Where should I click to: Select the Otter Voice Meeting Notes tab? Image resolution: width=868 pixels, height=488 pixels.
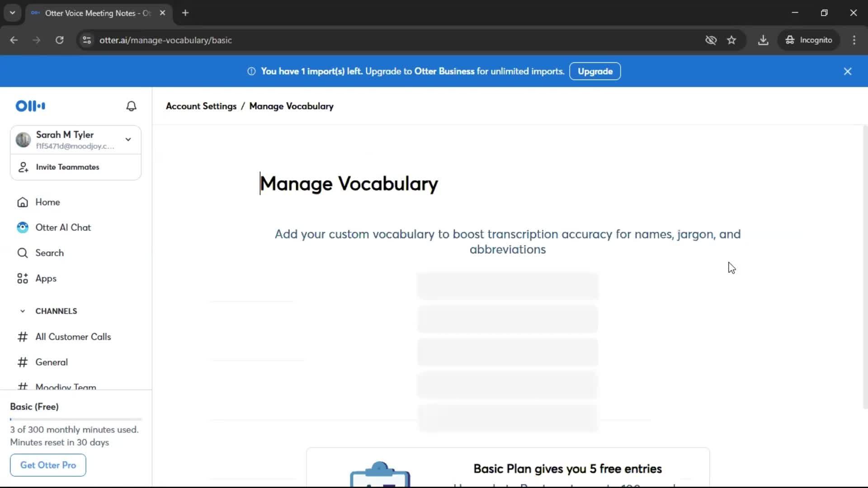[97, 13]
